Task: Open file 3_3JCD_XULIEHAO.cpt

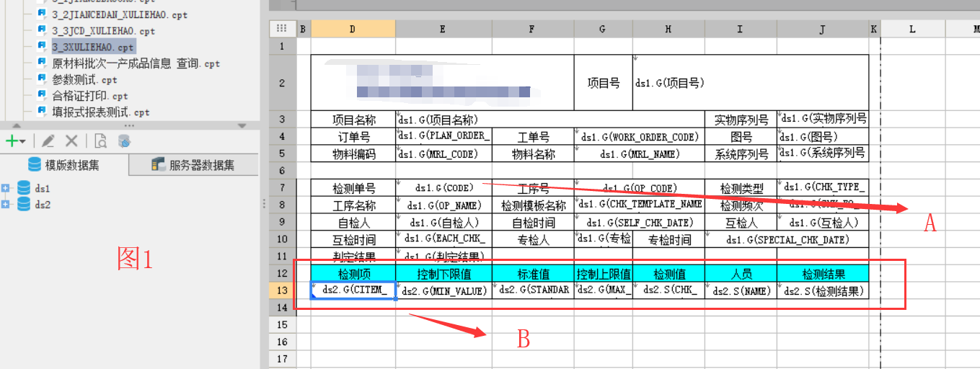Action: (x=103, y=31)
